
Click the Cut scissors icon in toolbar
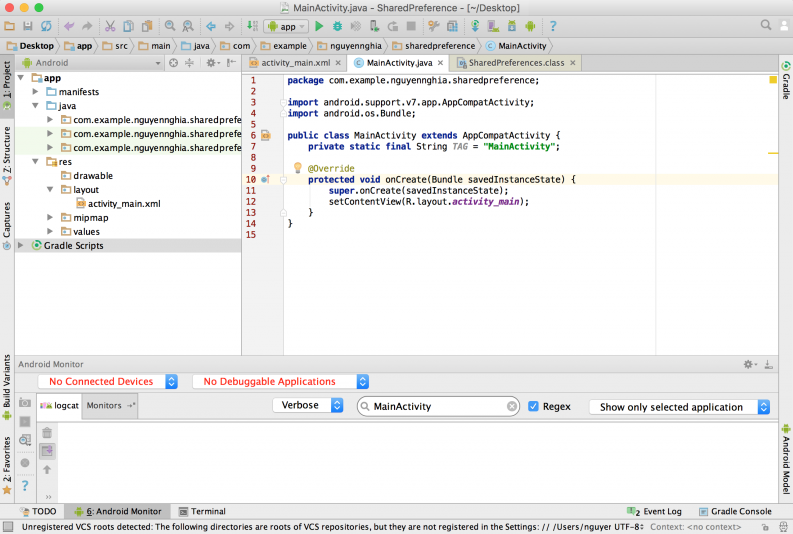click(111, 26)
